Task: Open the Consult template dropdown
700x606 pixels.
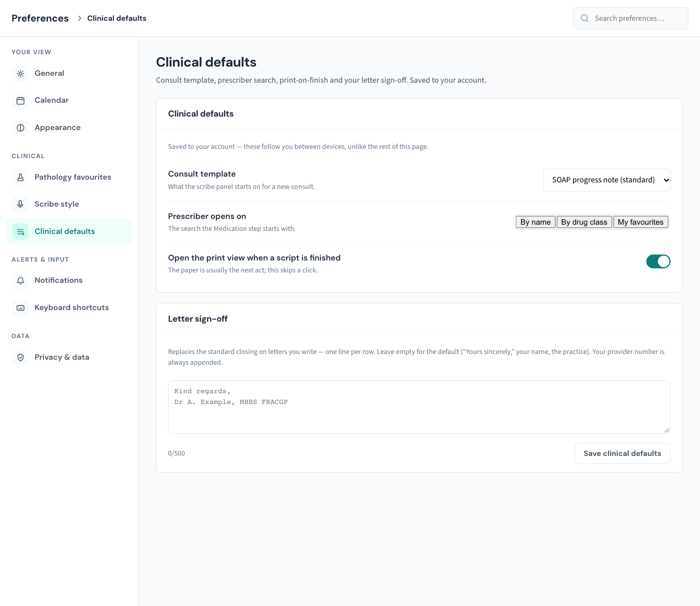Action: (x=607, y=180)
